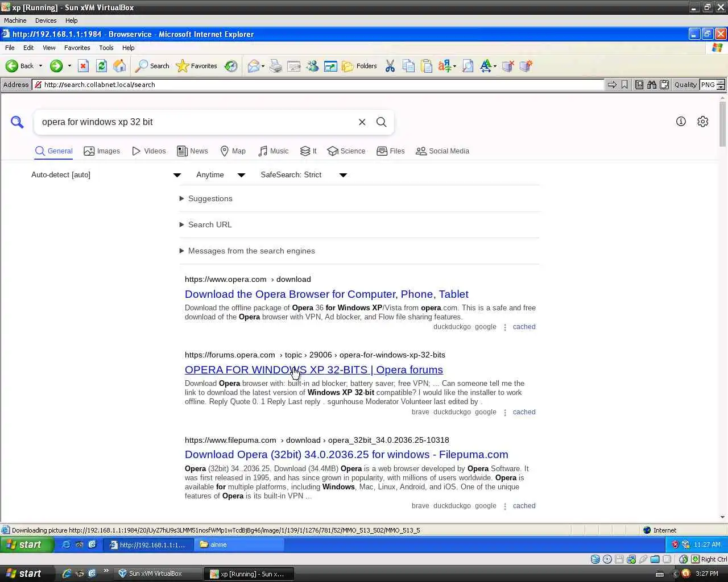The image size is (728, 582).
Task: Go to the Home page icon
Action: click(119, 66)
